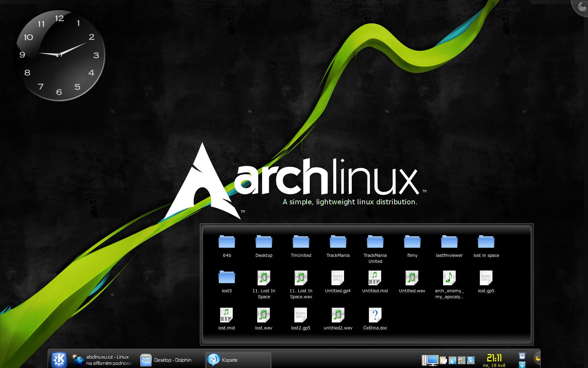Click the Kopete chat bubble tray icon
Viewport: 588px width, 368px height.
coord(471,360)
